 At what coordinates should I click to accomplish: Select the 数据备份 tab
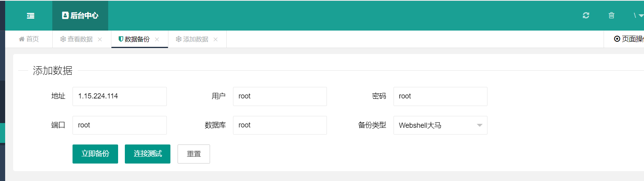coord(137,39)
